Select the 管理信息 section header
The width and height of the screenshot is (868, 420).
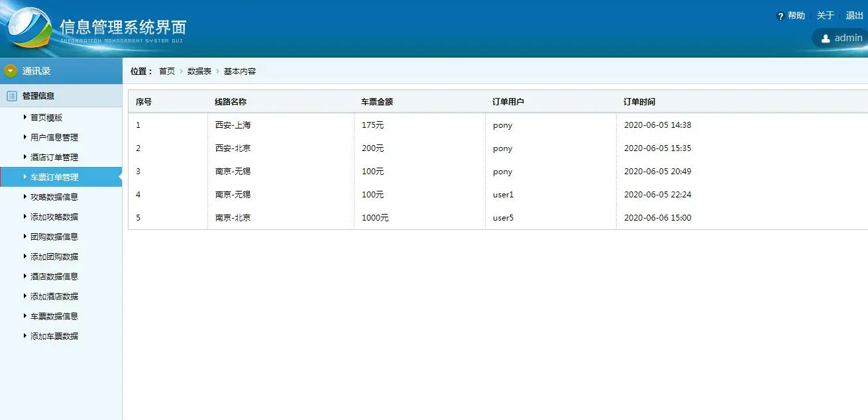coord(61,96)
